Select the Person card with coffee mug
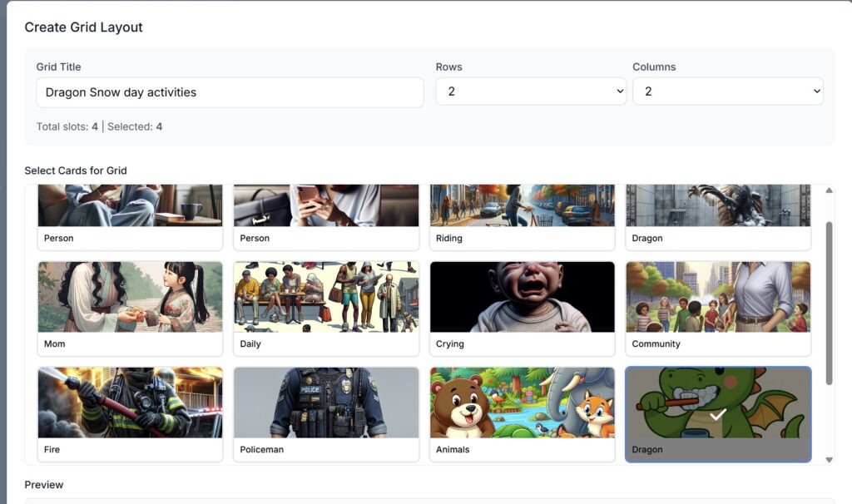Image resolution: width=852 pixels, height=504 pixels. point(130,215)
